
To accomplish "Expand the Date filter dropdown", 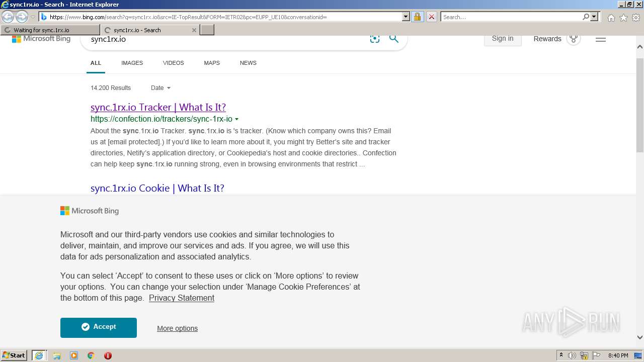I will tap(160, 88).
